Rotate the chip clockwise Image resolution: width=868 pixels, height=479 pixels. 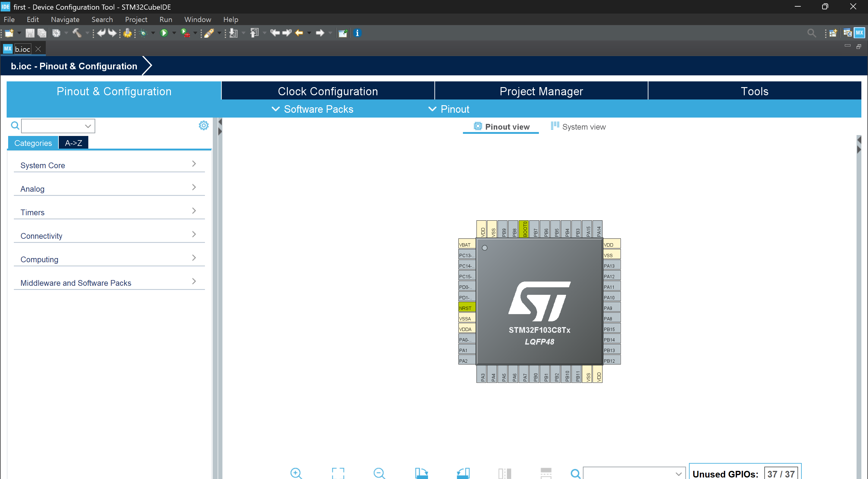point(421,473)
